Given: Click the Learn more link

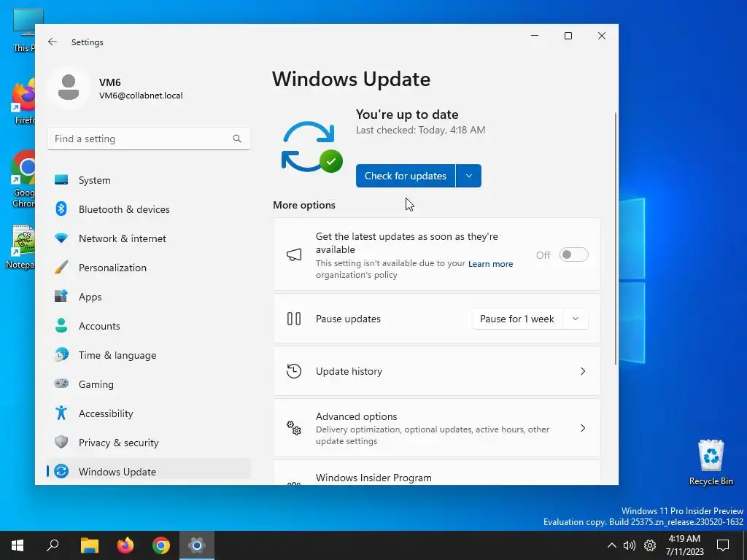Looking at the screenshot, I should click(490, 264).
